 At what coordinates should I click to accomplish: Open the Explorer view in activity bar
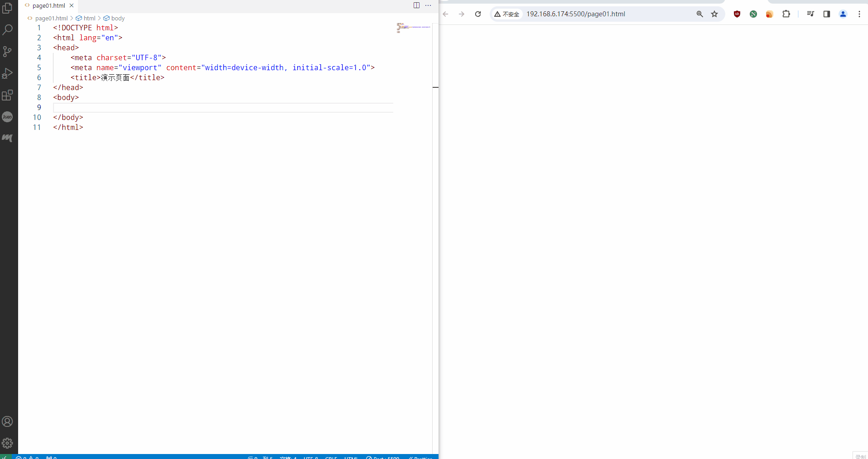[8, 8]
